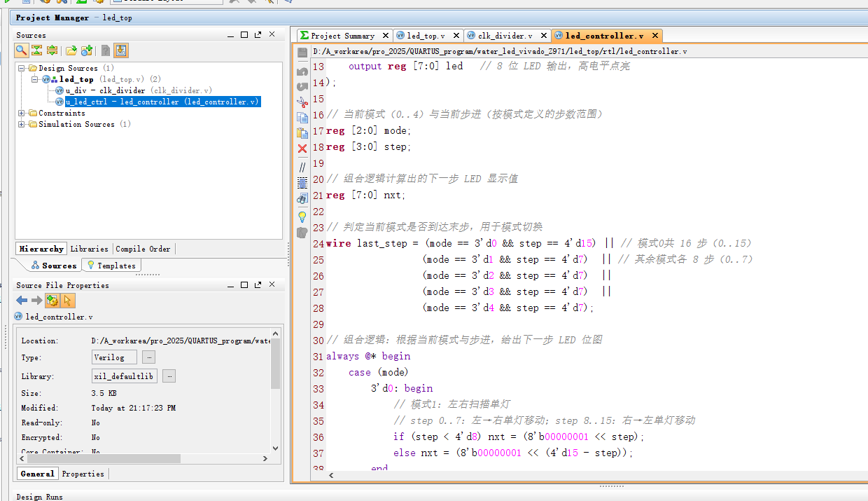The height and width of the screenshot is (501, 868).
Task: Click the Search magnifier icon in Sources
Action: [21, 50]
